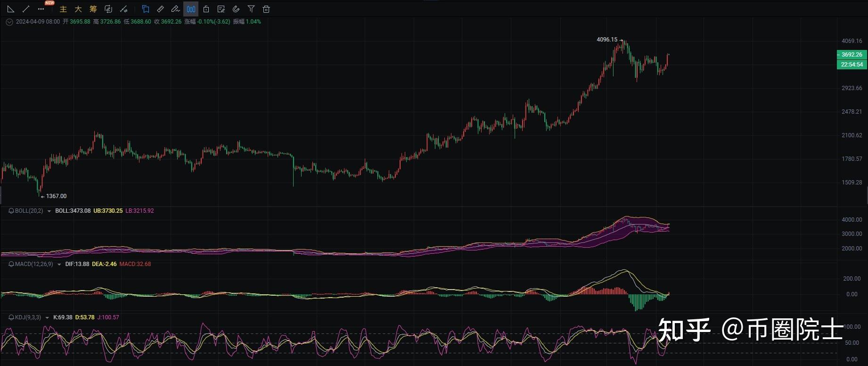Screen dimensions: 868x366
Task: Open the note edit icon
Action: coord(221,9)
